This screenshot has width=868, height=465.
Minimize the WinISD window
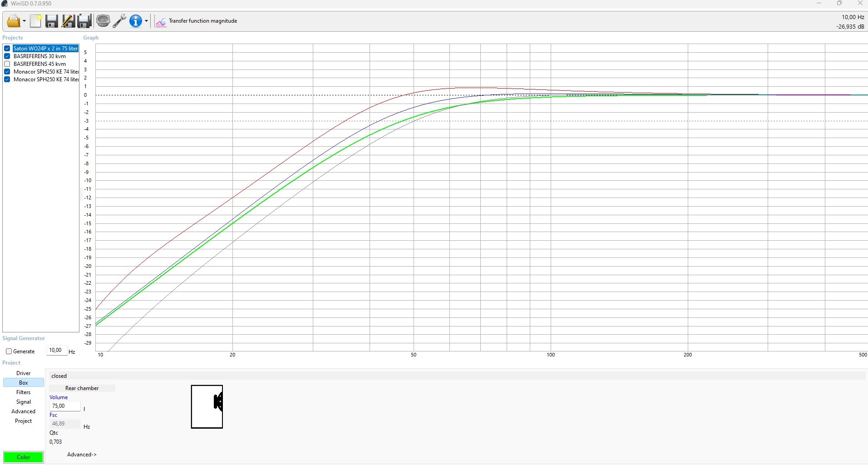[x=819, y=4]
